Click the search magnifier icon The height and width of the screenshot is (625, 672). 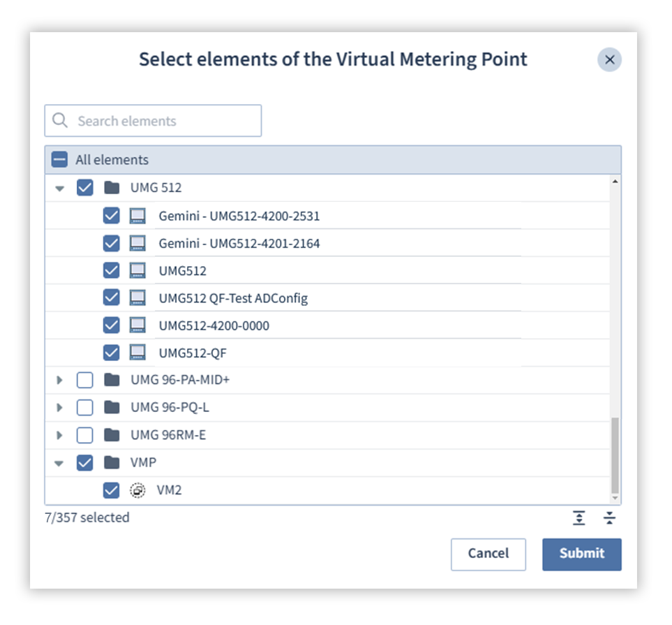(61, 121)
